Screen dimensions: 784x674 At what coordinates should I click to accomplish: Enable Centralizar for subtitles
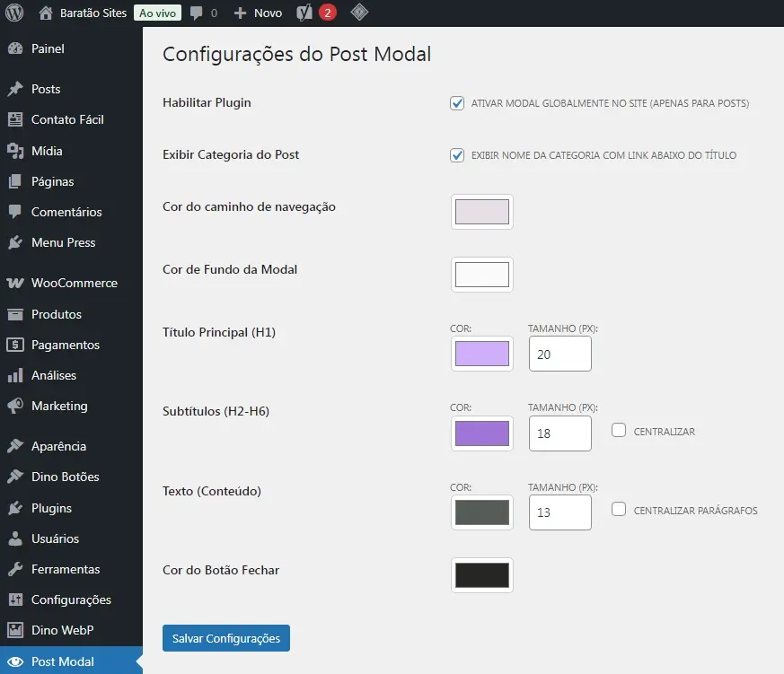pos(619,431)
